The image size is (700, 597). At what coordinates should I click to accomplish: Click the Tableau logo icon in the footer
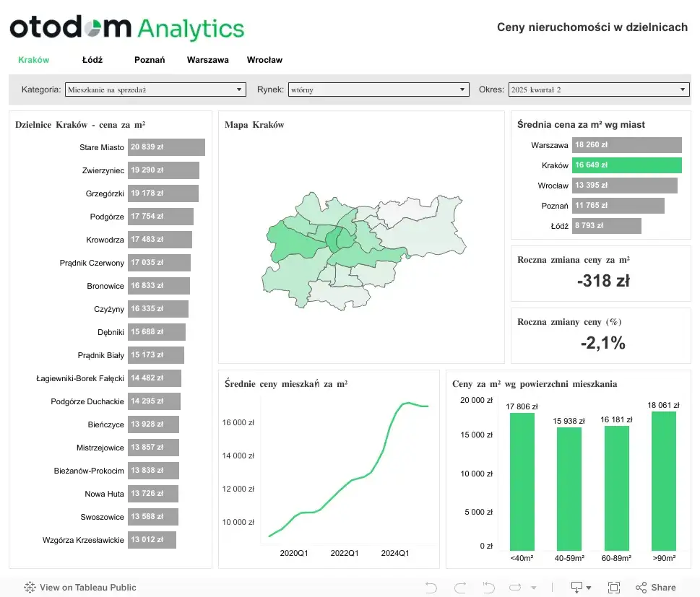point(30,587)
